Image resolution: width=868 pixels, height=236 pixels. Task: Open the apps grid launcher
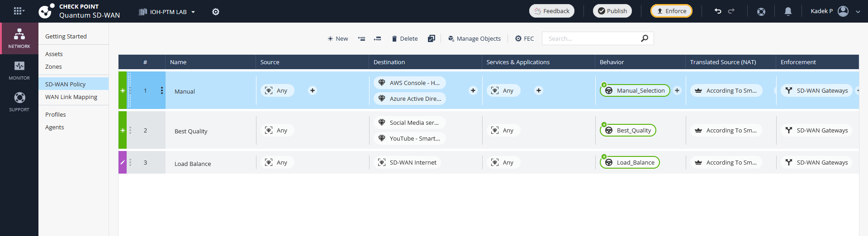[19, 11]
